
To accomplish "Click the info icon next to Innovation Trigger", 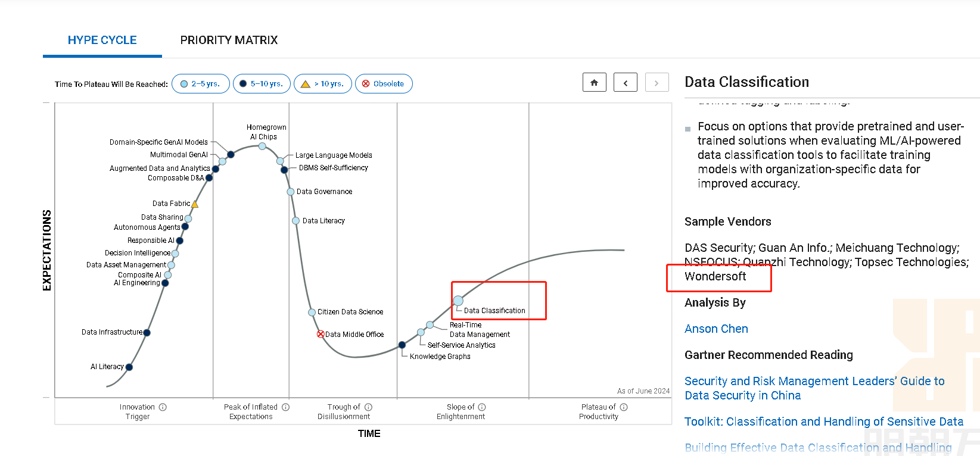I will tap(163, 407).
